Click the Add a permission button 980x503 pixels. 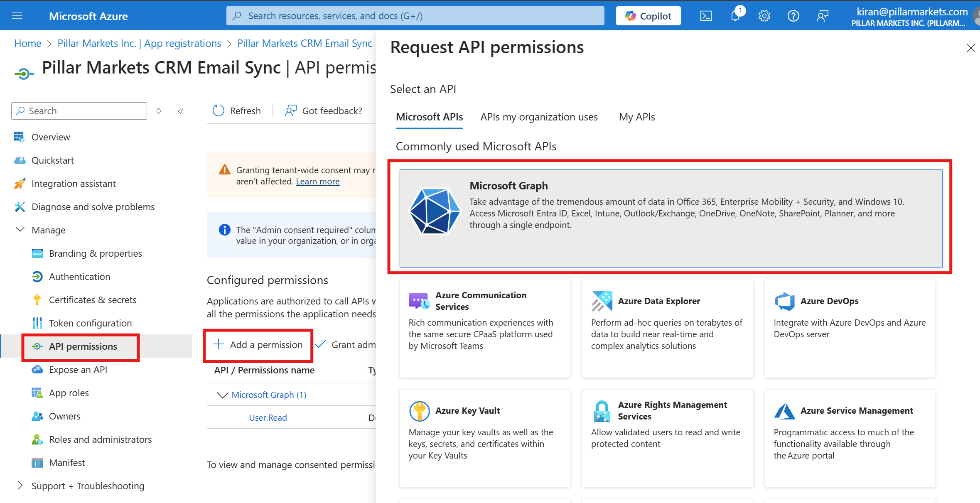(258, 345)
